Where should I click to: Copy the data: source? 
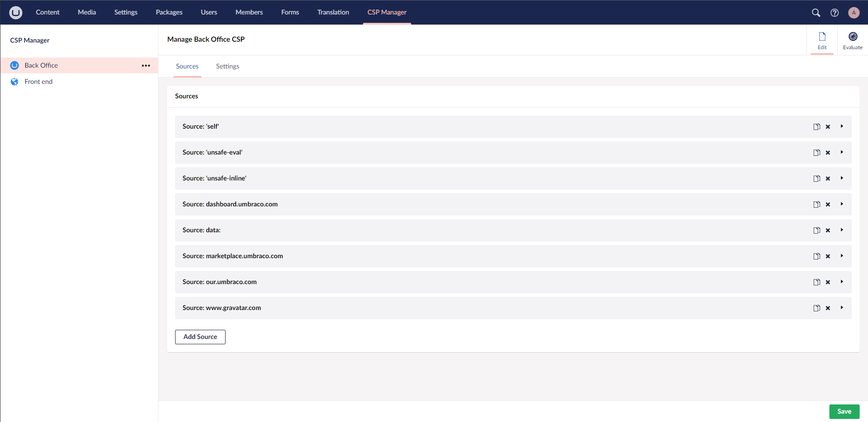817,231
